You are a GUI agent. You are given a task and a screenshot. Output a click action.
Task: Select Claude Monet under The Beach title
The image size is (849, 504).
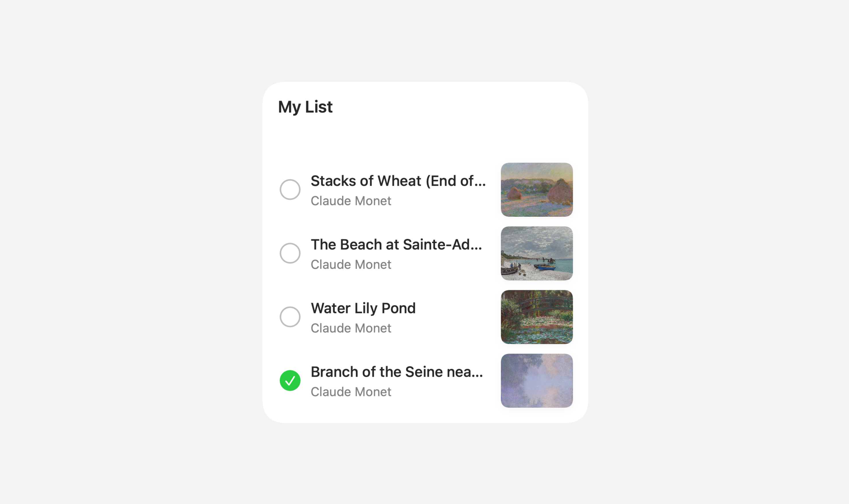tap(351, 264)
